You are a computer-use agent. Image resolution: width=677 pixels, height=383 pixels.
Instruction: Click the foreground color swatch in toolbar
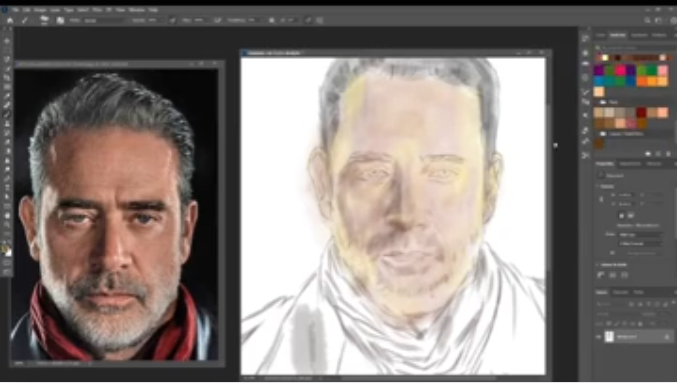[x=5, y=249]
